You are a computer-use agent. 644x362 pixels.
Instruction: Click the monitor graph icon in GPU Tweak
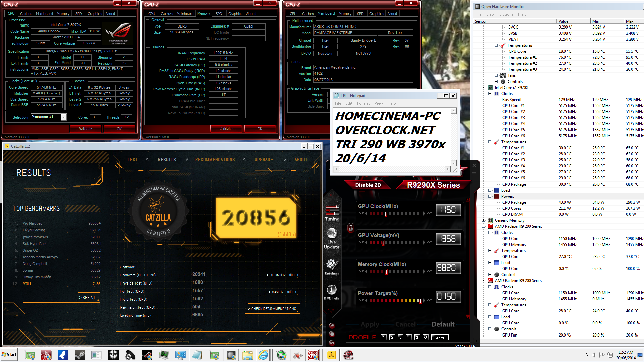click(x=332, y=343)
